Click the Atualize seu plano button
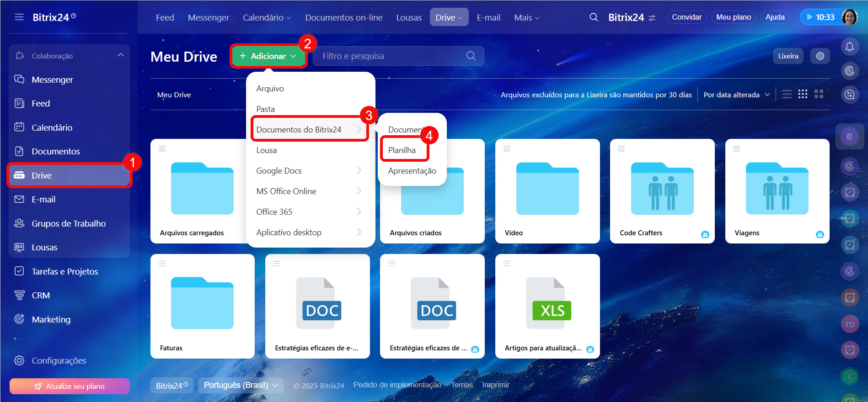 click(x=70, y=386)
